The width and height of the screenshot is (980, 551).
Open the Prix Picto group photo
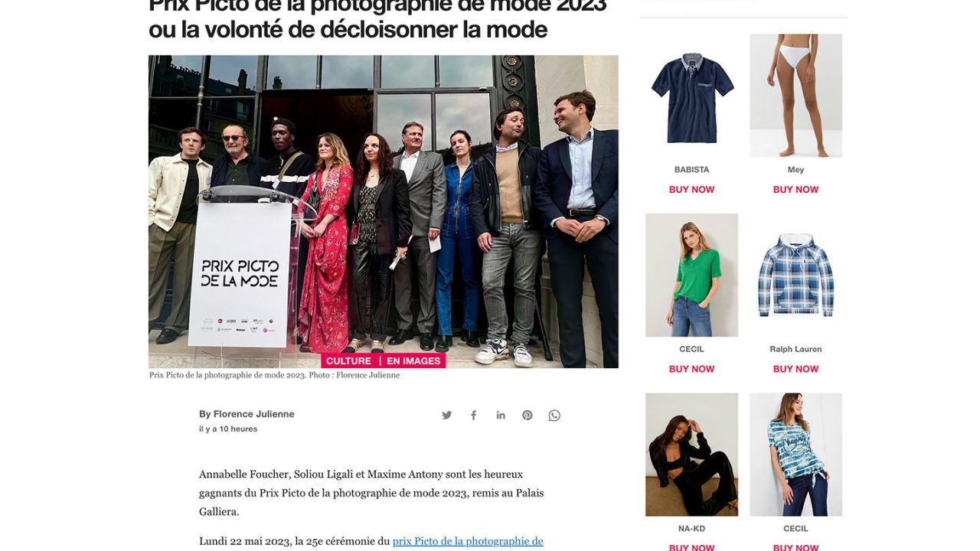384,211
